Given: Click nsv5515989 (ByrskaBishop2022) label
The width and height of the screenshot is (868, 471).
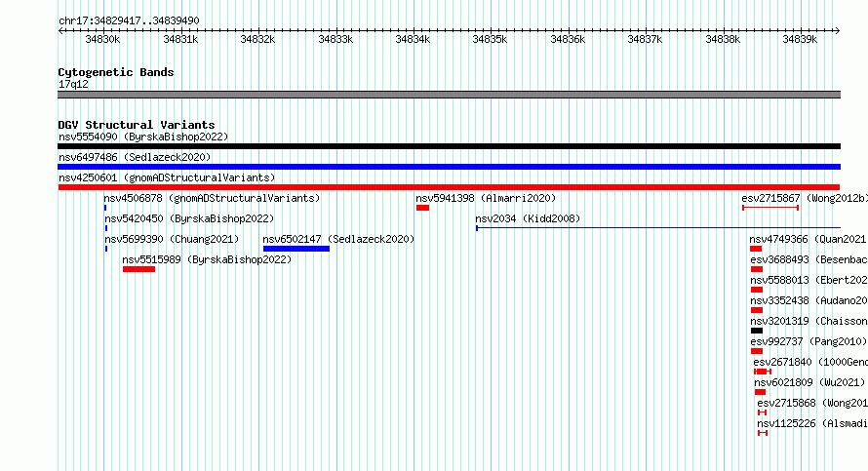Looking at the screenshot, I should (x=207, y=259).
